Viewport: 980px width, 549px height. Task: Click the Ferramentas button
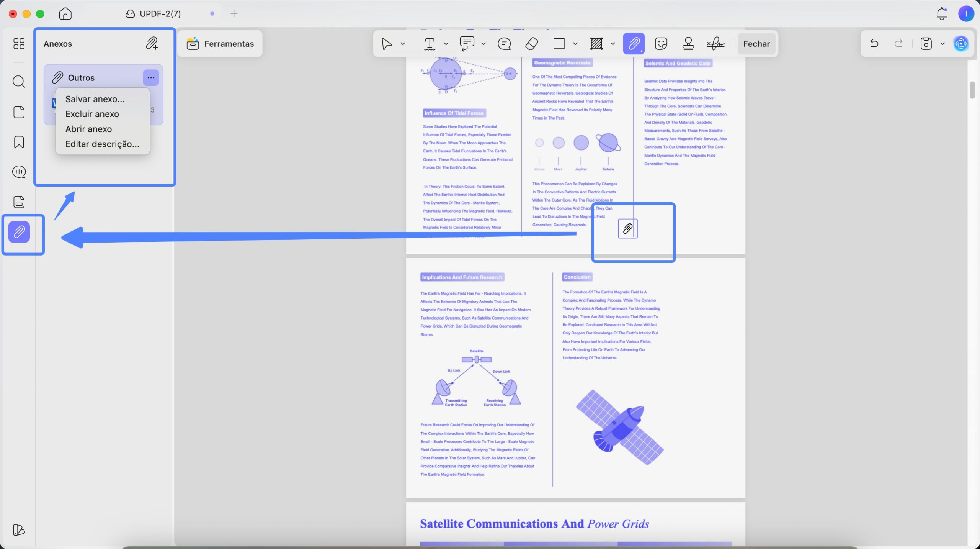click(220, 44)
